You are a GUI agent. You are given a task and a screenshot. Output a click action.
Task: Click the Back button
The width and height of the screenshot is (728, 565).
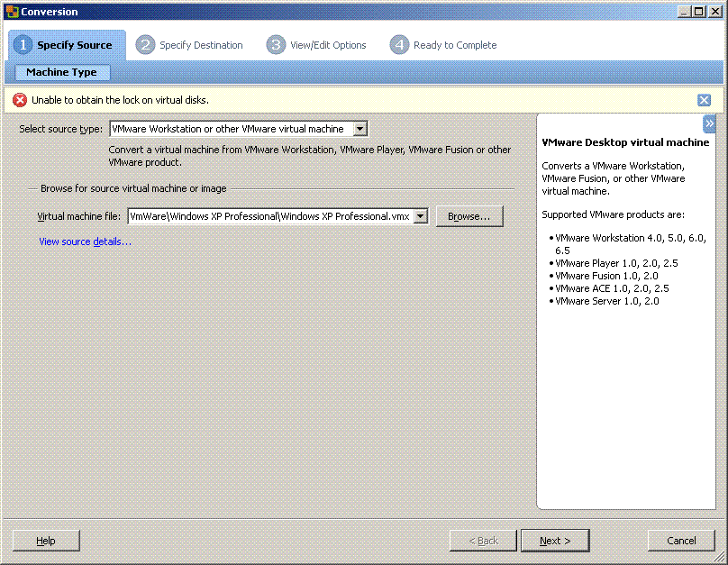click(482, 540)
